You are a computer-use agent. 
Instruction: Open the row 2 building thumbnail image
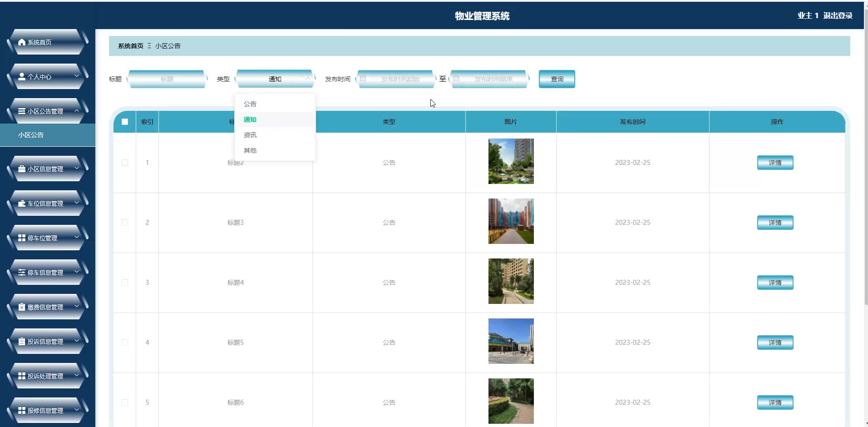(511, 221)
